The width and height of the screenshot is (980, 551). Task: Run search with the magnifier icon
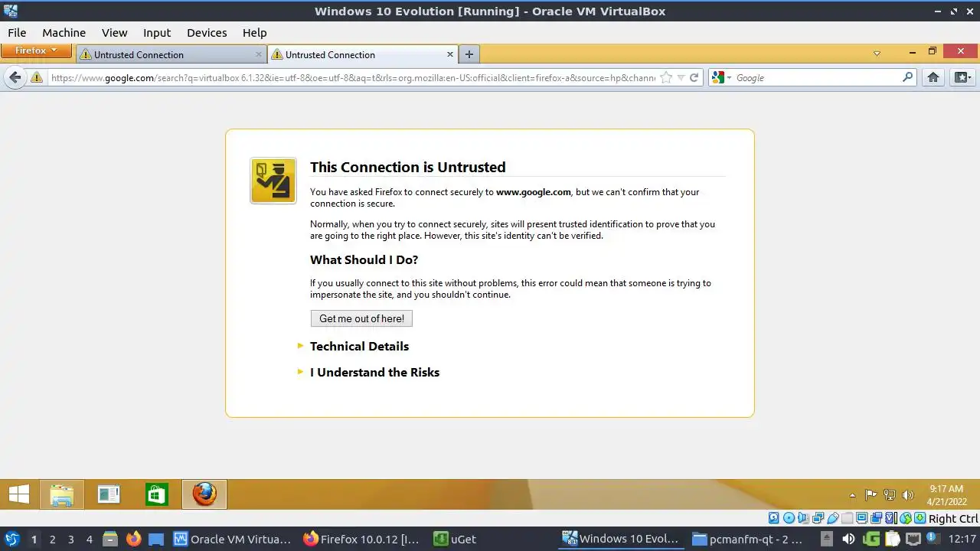click(x=908, y=77)
